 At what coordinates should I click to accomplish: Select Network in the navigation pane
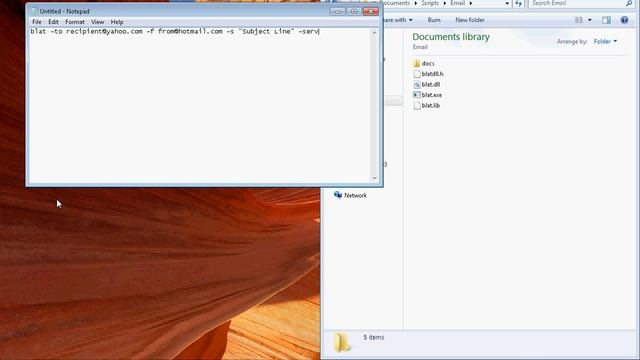[x=355, y=196]
